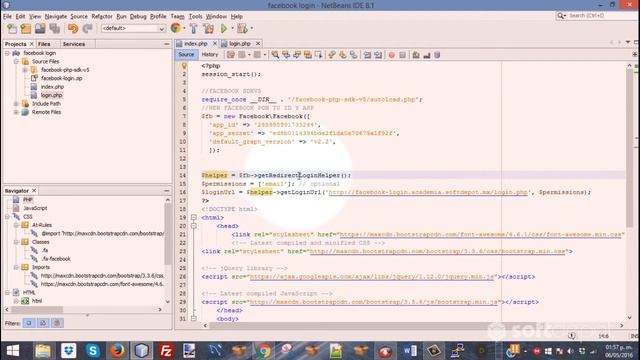Viewport: 640px width, 360px height.
Task: Open the File menu
Action: coord(7,16)
